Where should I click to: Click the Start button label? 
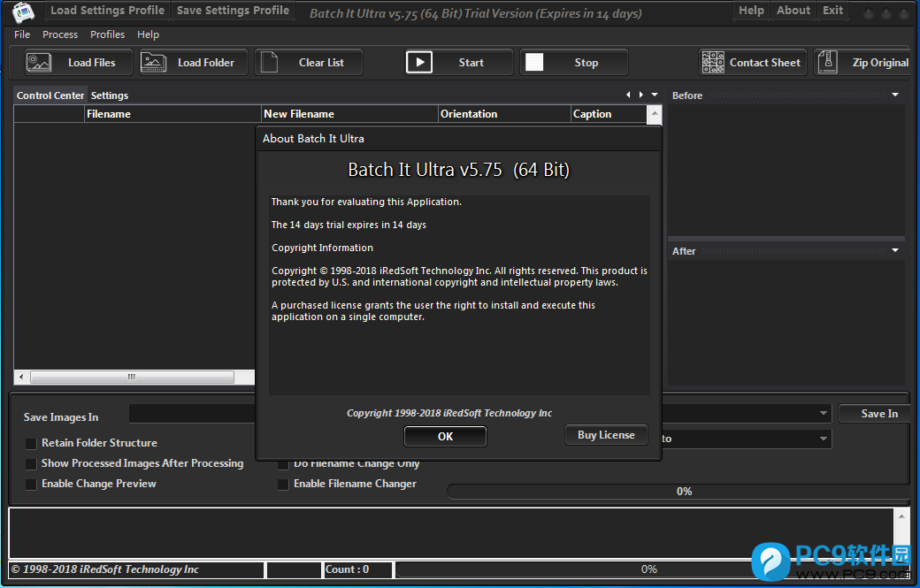(x=471, y=63)
